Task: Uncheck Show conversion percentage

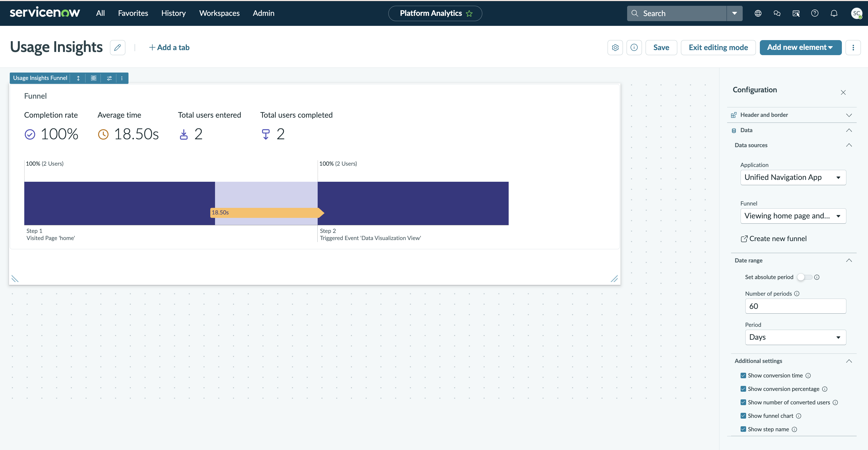Action: (743, 389)
